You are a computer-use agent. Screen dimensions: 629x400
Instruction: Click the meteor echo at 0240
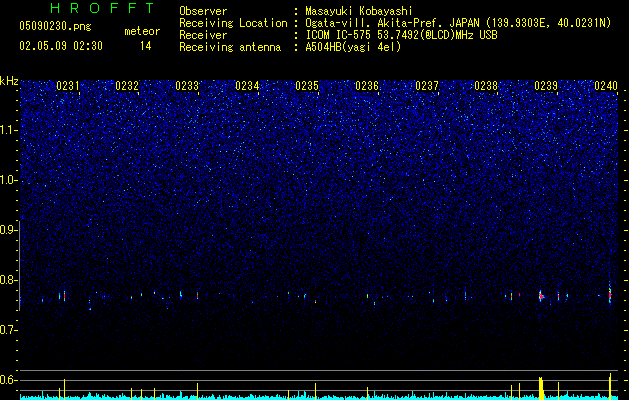click(610, 294)
